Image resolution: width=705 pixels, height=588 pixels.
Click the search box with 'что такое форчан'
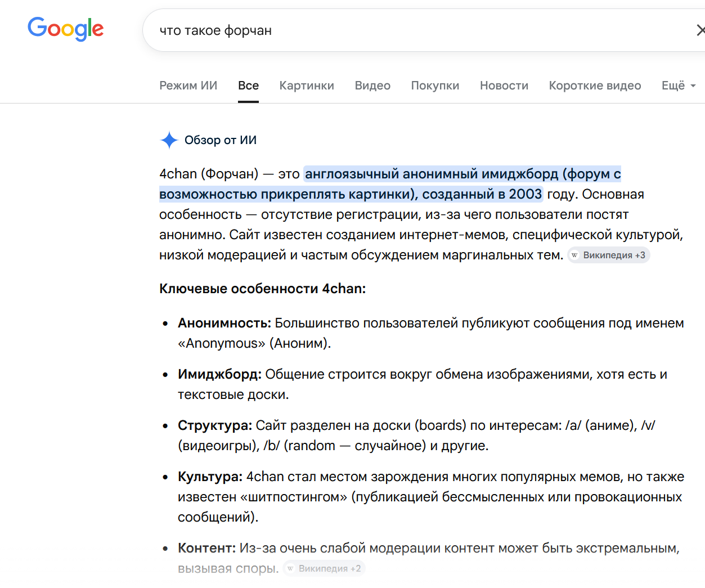click(416, 30)
